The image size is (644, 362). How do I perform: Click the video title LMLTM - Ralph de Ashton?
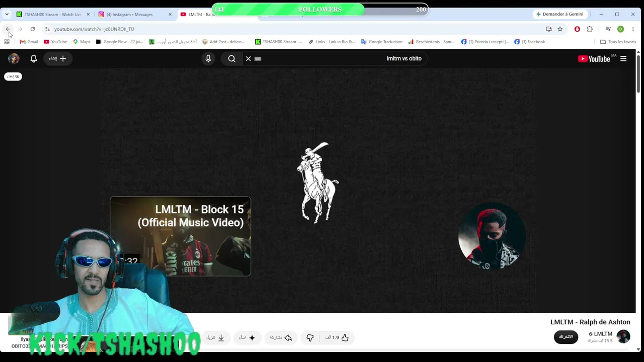[x=590, y=322]
